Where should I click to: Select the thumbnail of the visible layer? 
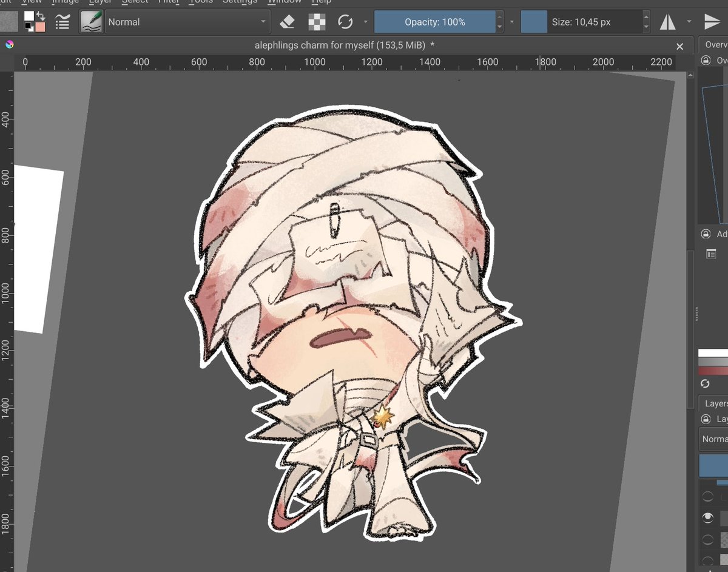coord(724,518)
